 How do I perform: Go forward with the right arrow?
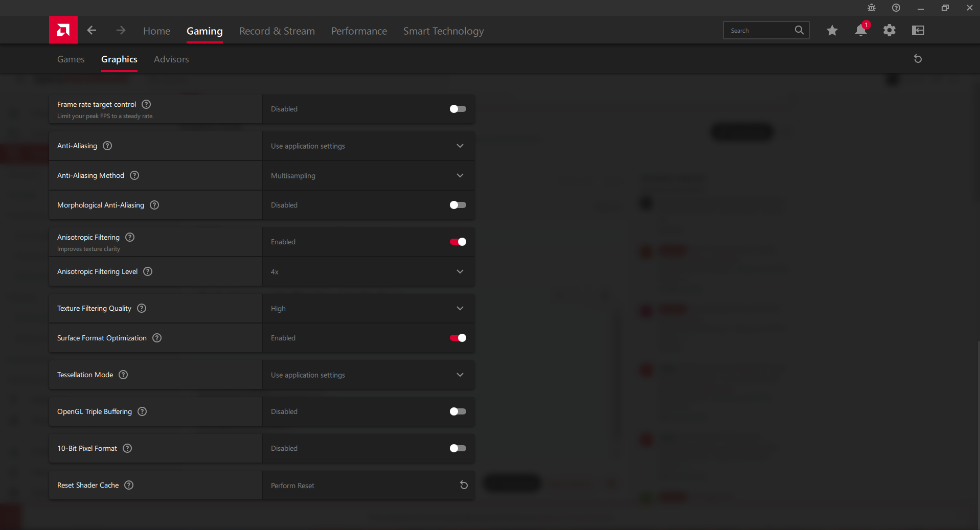(x=121, y=30)
